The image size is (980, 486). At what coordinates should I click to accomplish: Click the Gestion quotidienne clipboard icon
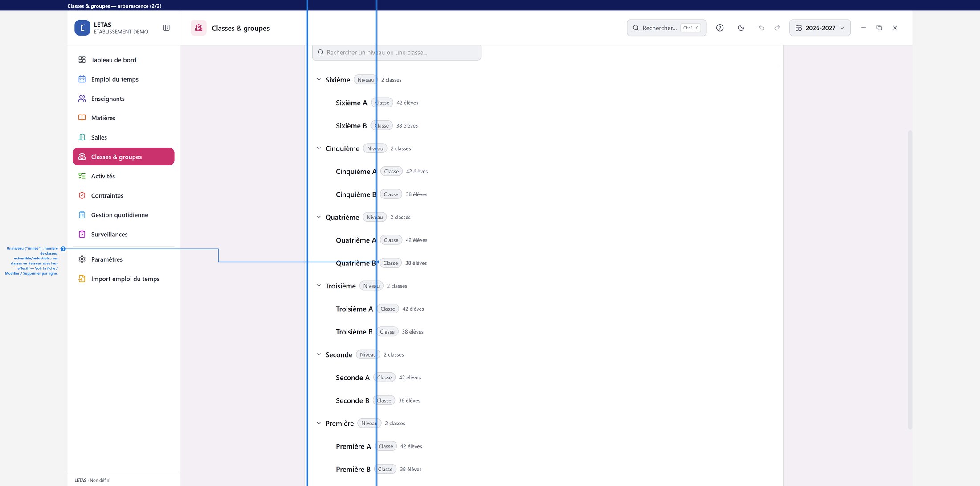82,215
